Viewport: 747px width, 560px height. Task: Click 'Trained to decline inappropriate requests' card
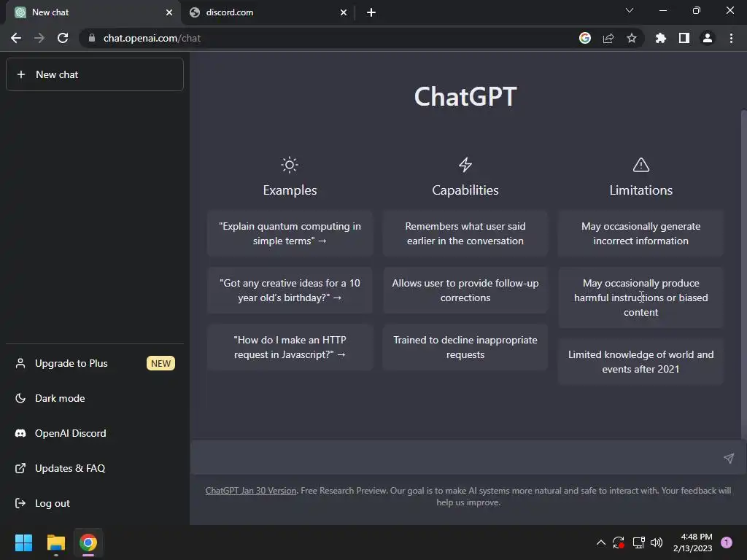click(465, 347)
